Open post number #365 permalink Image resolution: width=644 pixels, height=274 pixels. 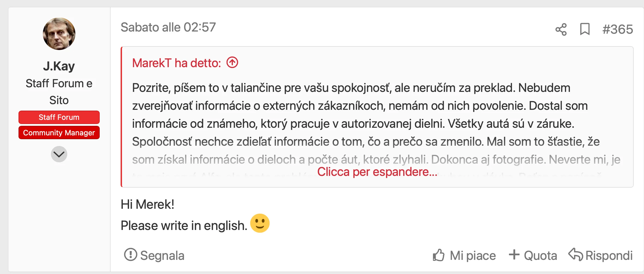618,29
